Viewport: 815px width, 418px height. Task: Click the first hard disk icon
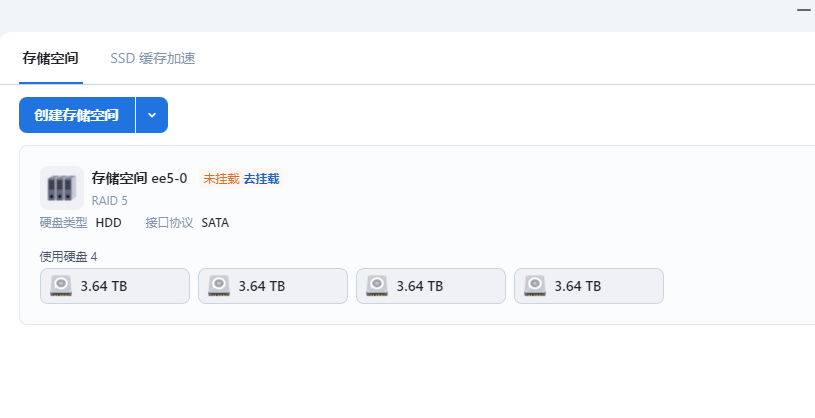pos(62,286)
